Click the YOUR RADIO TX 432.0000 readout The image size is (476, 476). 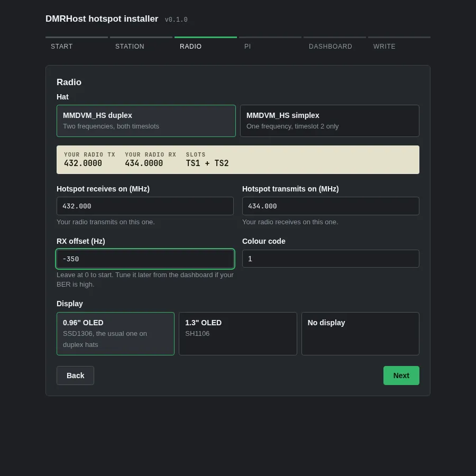coord(89,160)
